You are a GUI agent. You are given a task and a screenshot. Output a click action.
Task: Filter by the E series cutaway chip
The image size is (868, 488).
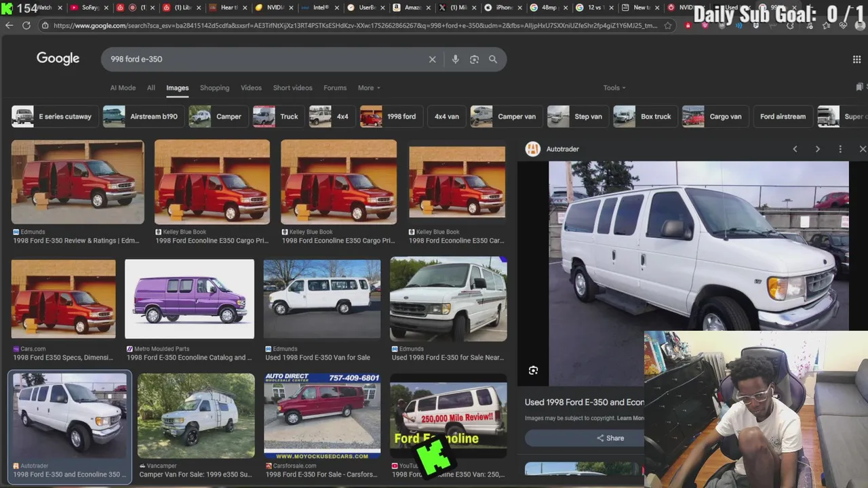pyautogui.click(x=55, y=117)
